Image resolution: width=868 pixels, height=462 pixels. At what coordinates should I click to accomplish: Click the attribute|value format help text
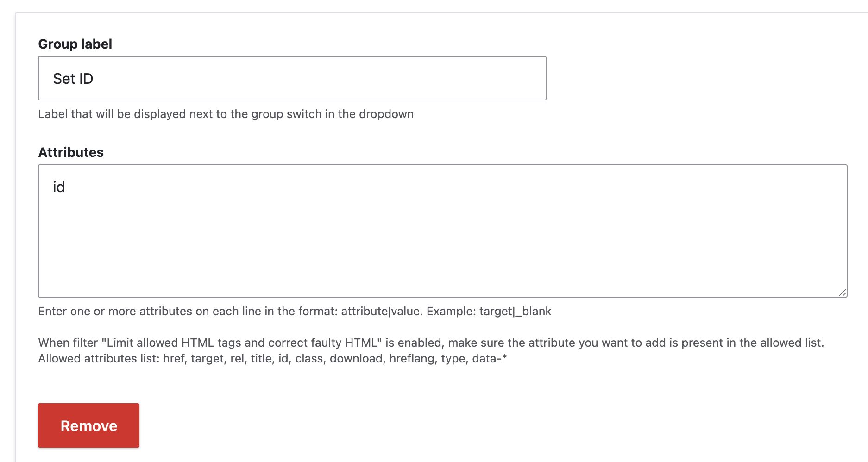(x=295, y=311)
